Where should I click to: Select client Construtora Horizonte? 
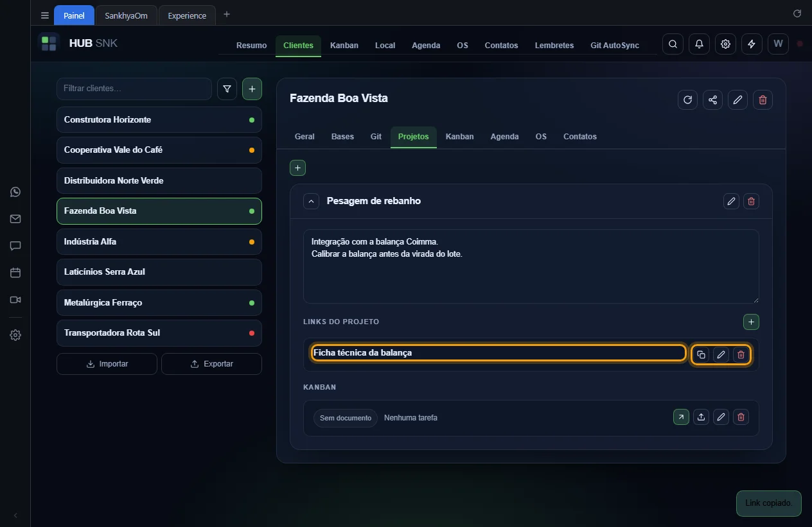(x=159, y=120)
